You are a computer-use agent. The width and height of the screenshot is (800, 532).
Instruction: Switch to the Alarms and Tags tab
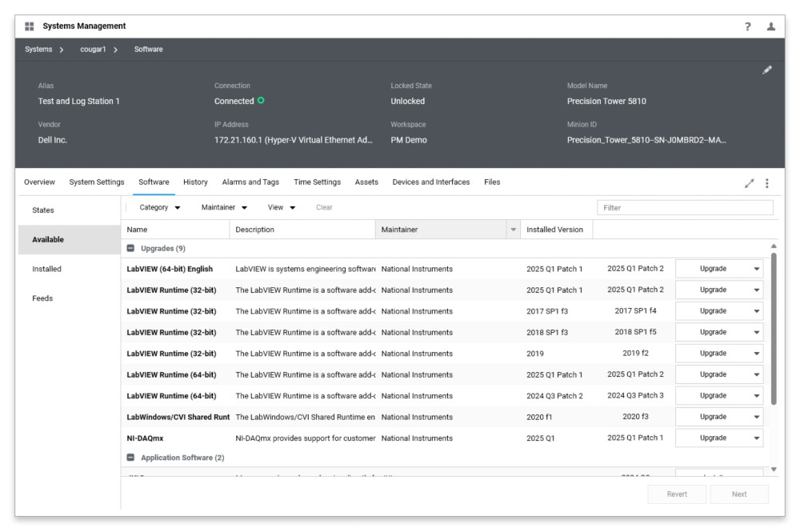click(x=250, y=182)
